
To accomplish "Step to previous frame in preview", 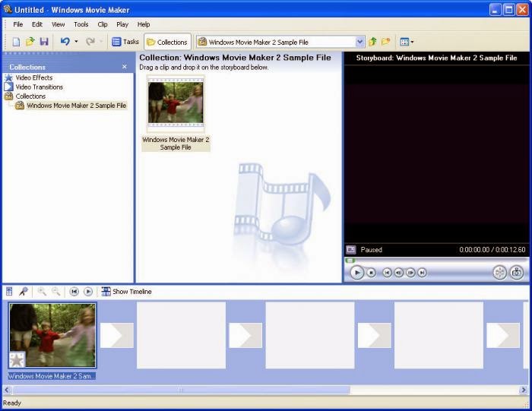I will (399, 273).
